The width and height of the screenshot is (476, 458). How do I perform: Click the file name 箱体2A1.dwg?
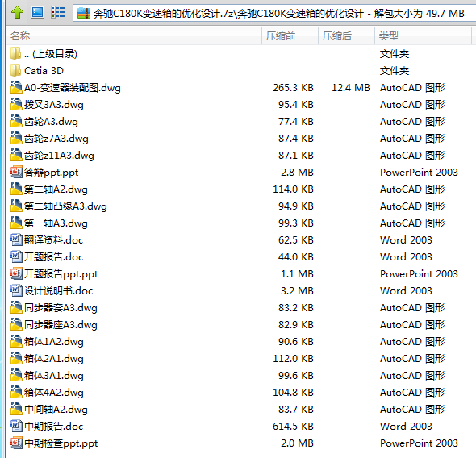point(54,359)
